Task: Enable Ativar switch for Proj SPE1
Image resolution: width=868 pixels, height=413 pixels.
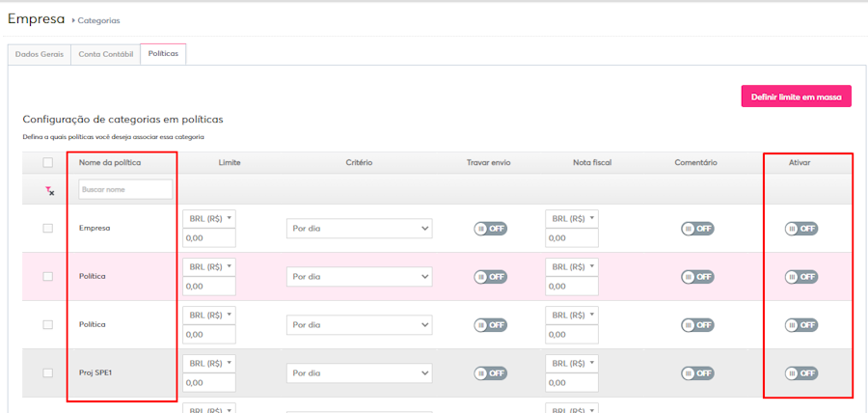Action: [801, 373]
